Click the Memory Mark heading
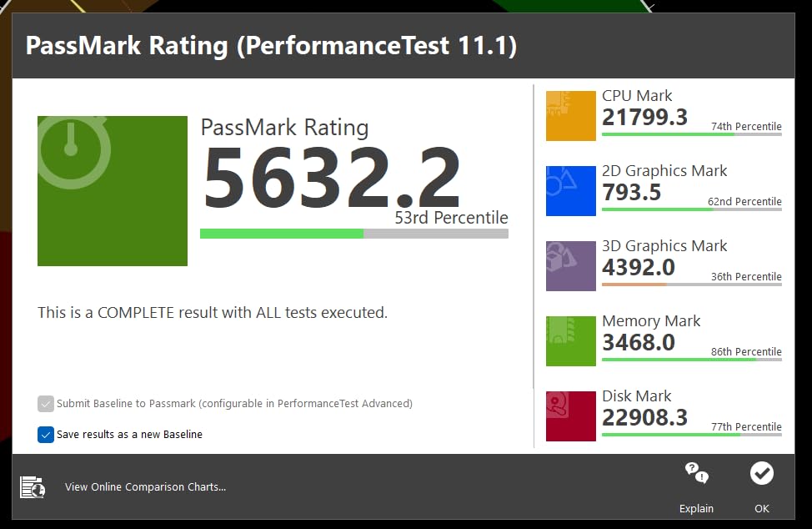Screen dimensions: 812x529 (x=651, y=321)
